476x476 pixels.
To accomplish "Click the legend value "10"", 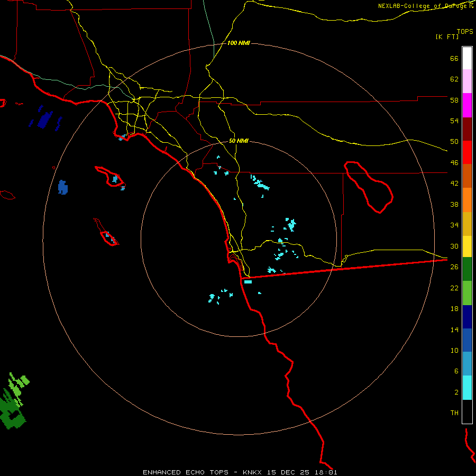I will 454,350.
